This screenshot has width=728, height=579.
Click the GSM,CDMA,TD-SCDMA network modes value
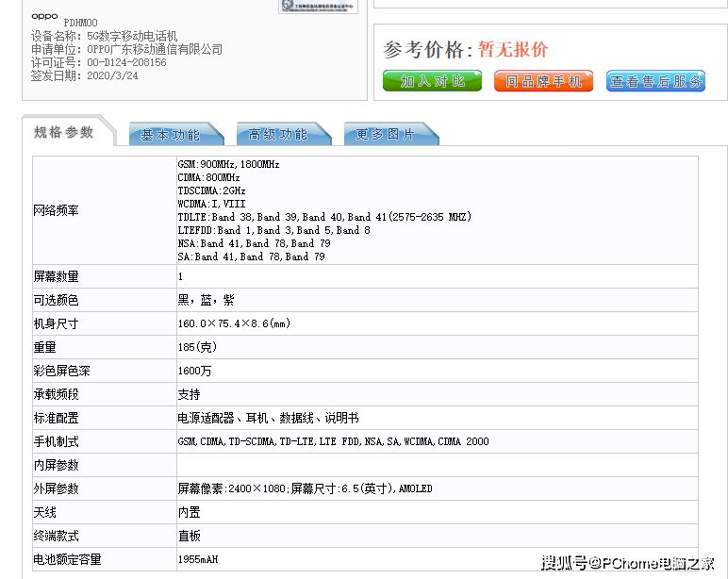pyautogui.click(x=334, y=441)
